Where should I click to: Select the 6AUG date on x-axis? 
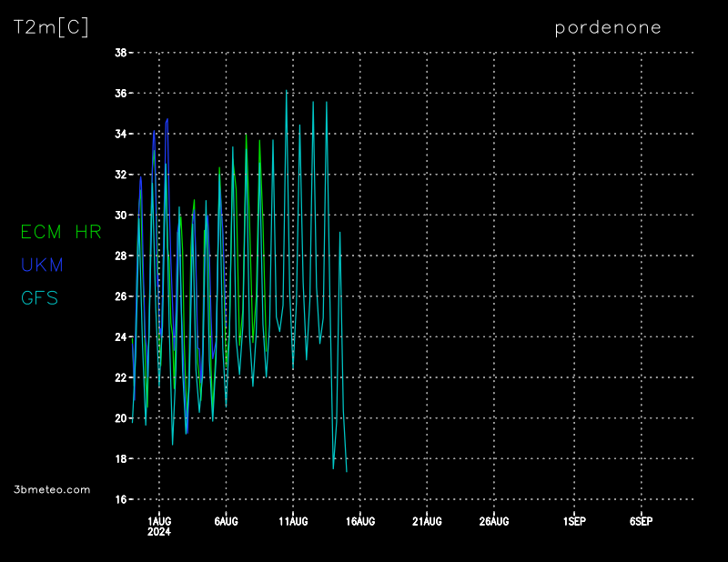click(226, 521)
